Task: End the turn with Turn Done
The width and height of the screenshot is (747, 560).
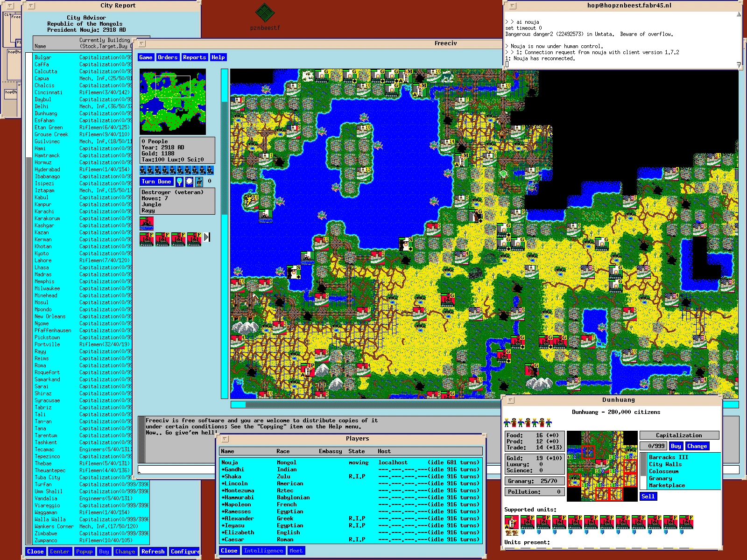Action: point(156,182)
